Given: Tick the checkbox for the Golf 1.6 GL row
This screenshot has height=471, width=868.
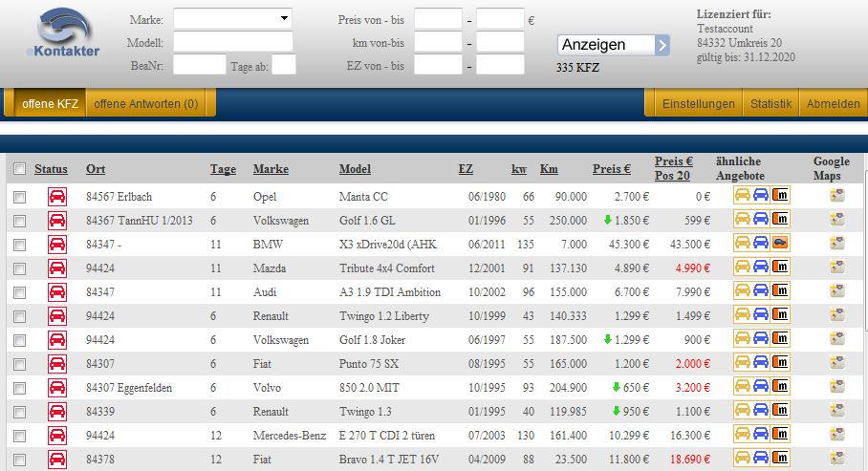Looking at the screenshot, I should (x=19, y=221).
